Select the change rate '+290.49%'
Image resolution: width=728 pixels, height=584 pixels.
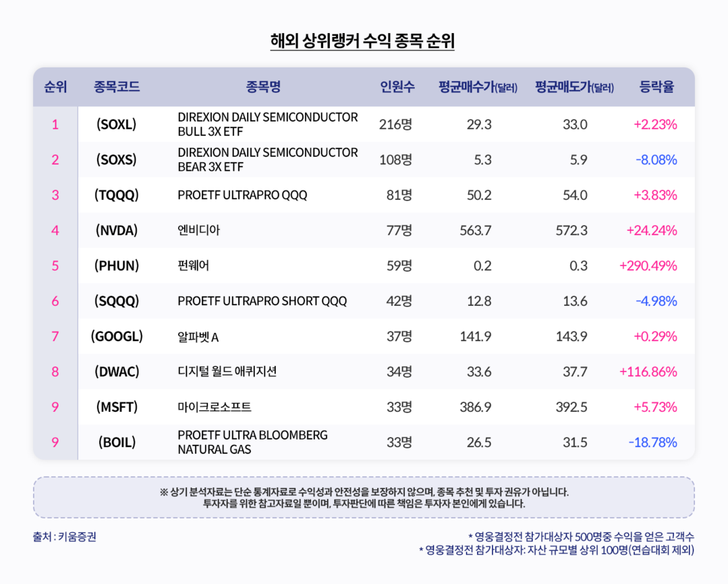pos(648,266)
